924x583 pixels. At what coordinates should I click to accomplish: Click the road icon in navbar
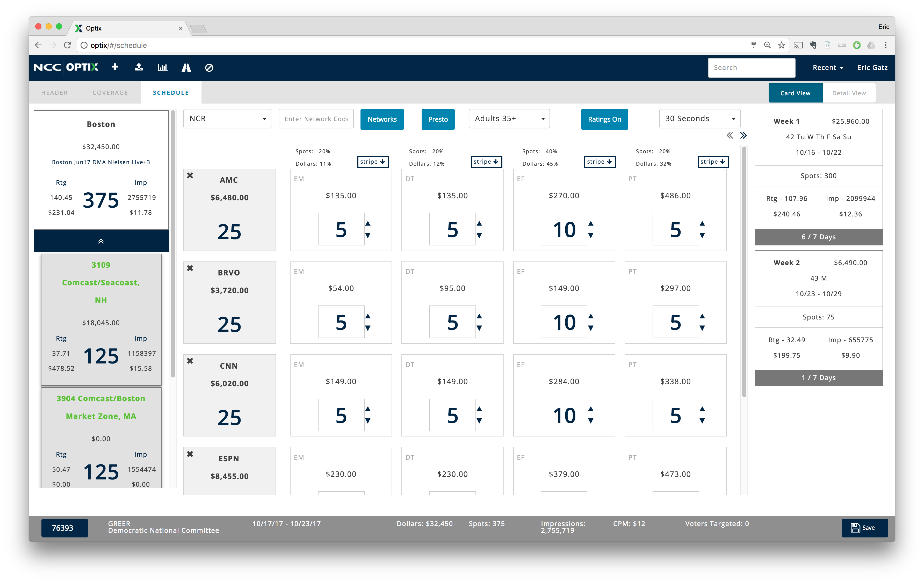tap(186, 68)
